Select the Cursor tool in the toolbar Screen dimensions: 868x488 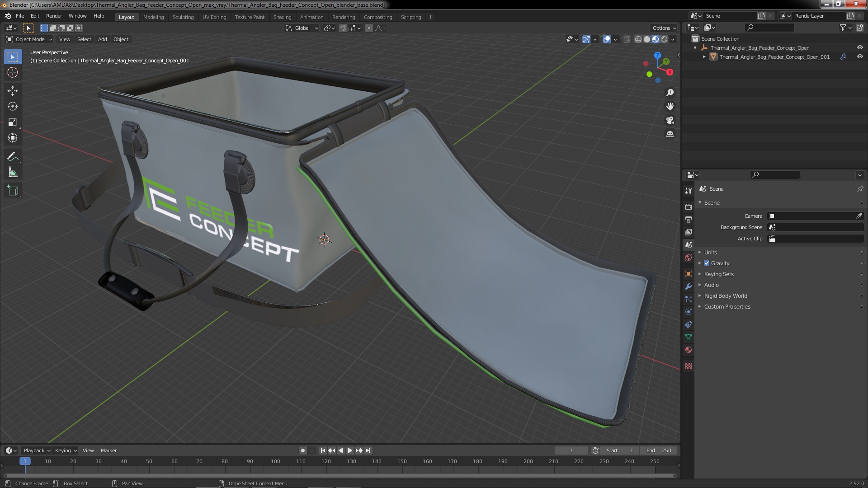click(13, 72)
